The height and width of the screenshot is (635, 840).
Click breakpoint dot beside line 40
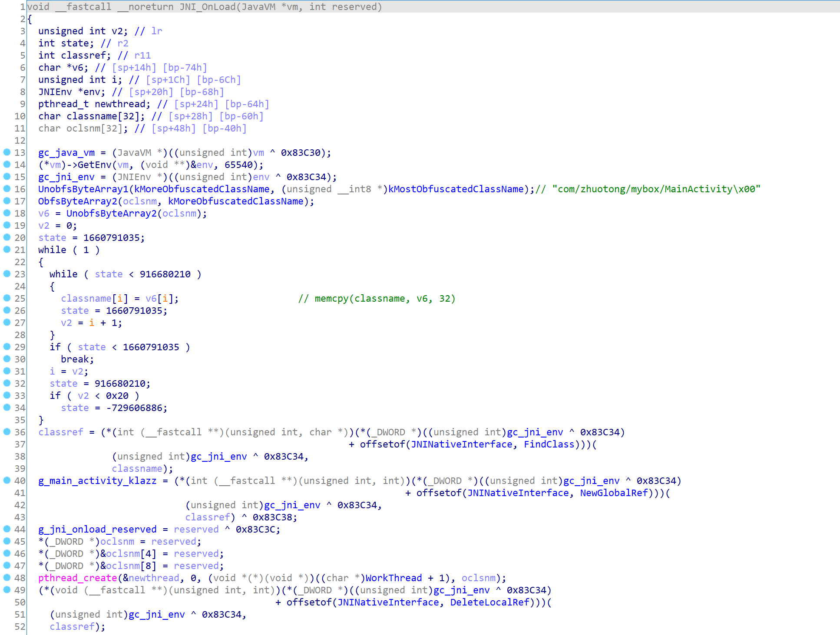[7, 480]
